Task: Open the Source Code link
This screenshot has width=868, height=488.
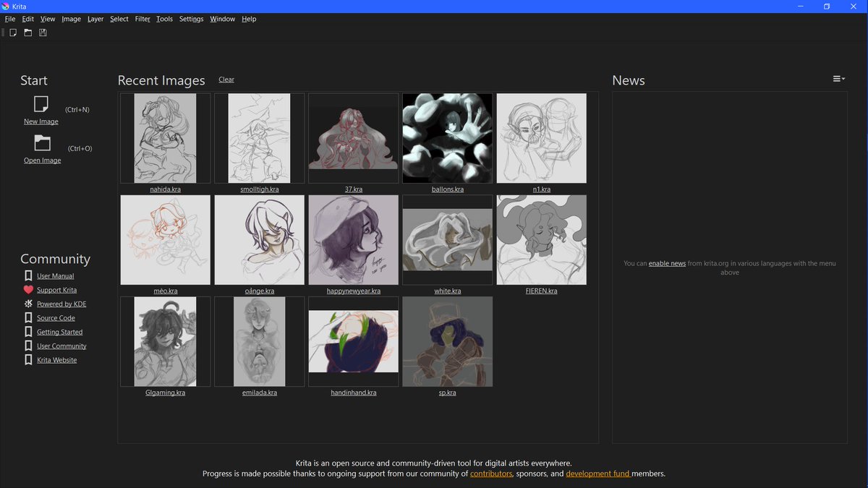Action: (x=56, y=318)
